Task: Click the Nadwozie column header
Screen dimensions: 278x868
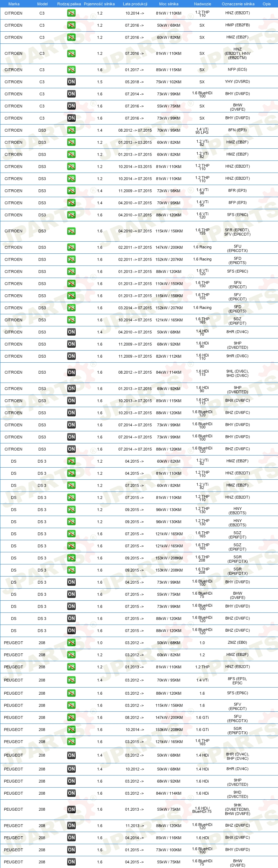Action: point(202,4)
